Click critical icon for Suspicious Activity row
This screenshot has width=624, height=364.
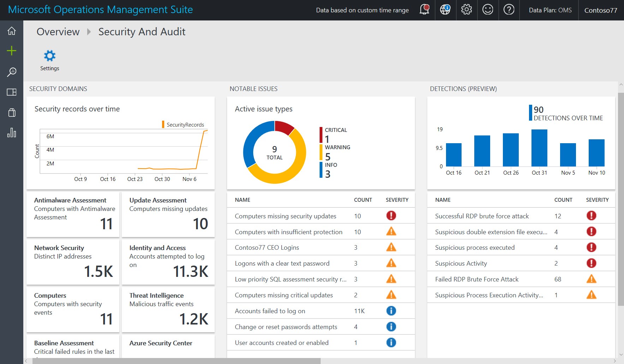pyautogui.click(x=592, y=263)
